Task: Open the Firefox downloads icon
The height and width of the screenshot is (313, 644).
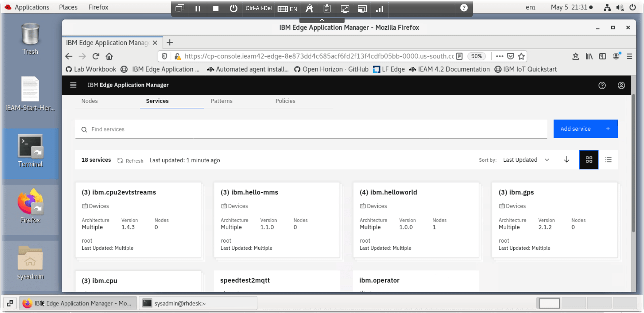Action: (576, 56)
